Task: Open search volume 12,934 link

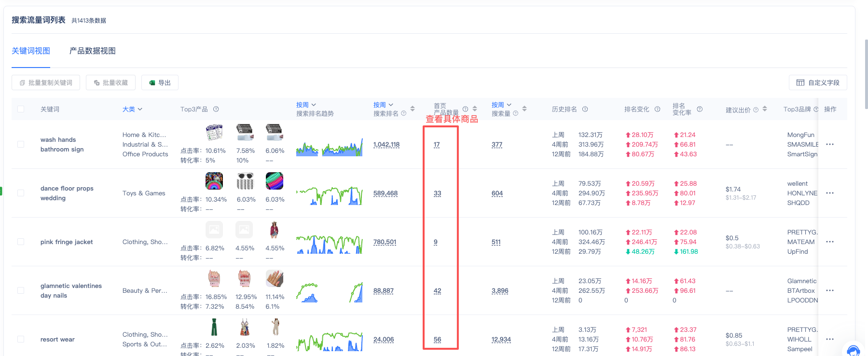Action: [501, 340]
